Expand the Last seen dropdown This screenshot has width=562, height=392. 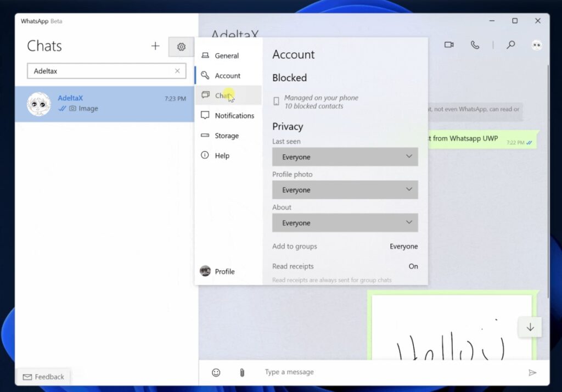345,156
